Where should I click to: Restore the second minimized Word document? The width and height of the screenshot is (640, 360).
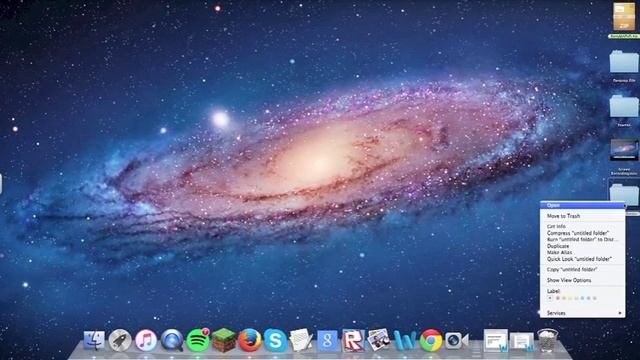click(522, 341)
